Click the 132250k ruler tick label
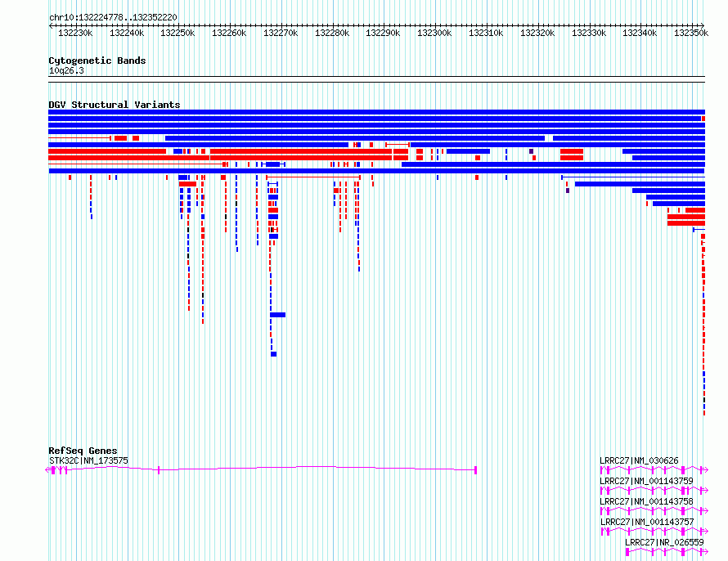728x561 pixels. 178,33
